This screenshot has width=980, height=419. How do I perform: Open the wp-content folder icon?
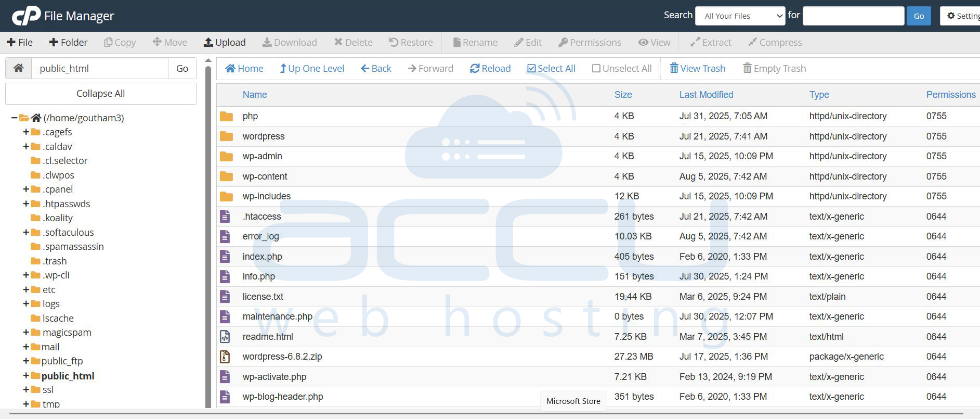226,176
